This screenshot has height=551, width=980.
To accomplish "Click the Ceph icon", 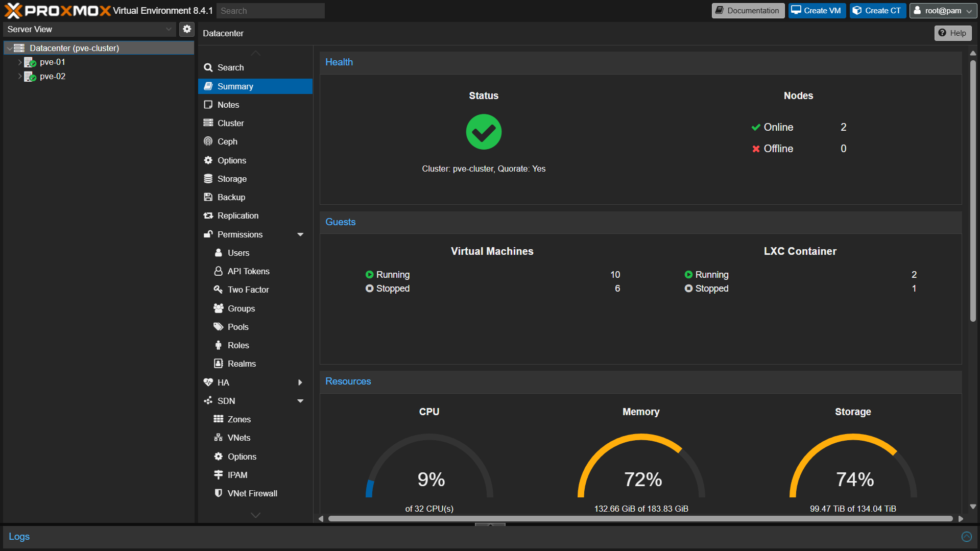I will (208, 141).
